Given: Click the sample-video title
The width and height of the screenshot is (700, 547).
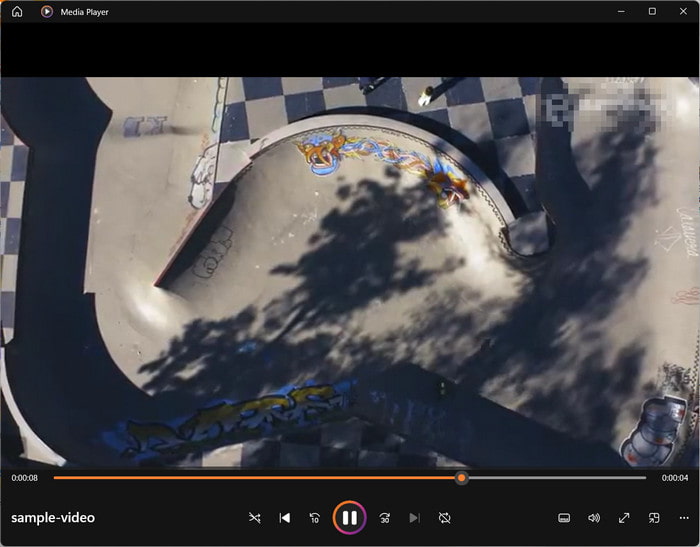Looking at the screenshot, I should coord(53,518).
